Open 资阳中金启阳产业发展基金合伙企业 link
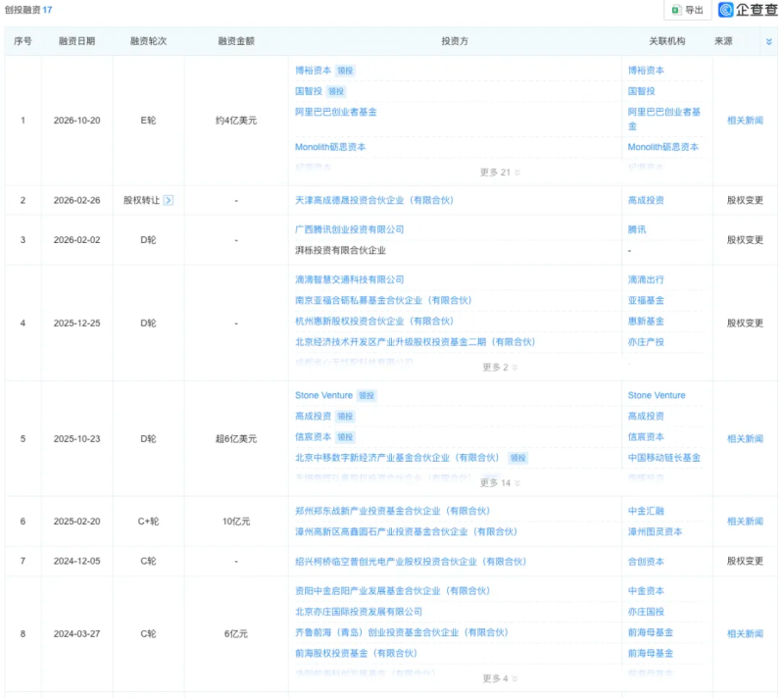This screenshot has width=784, height=698. [393, 591]
